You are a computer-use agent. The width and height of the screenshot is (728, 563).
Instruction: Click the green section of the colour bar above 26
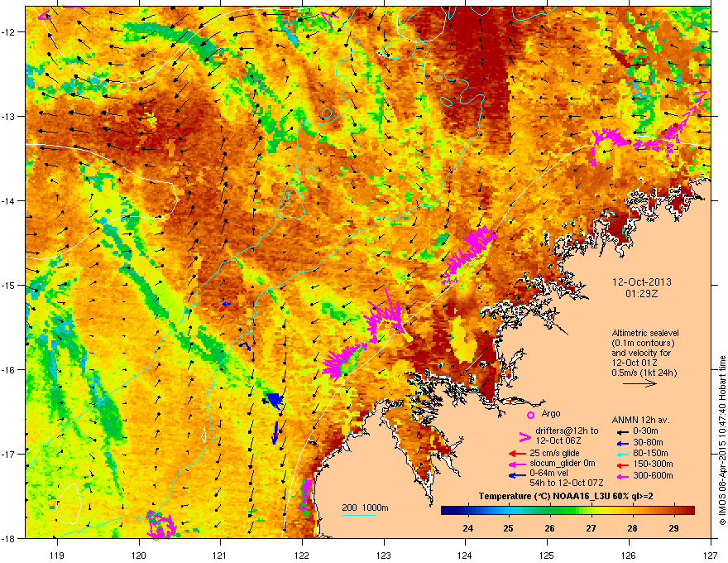click(x=551, y=511)
